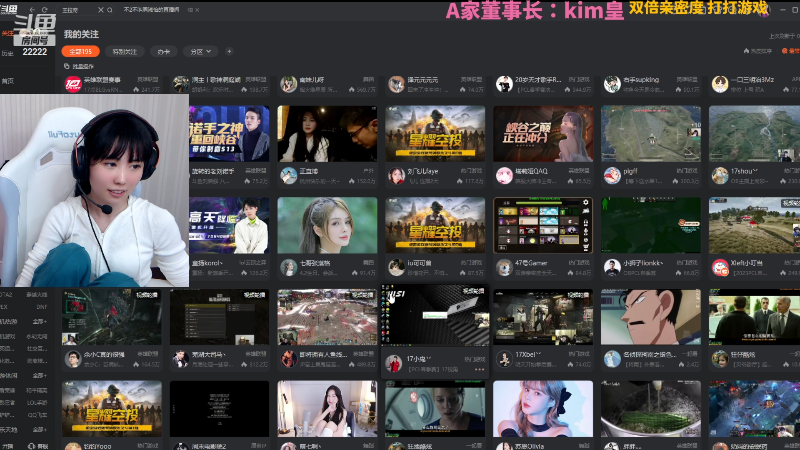Screen dimensions: 800x450
Task: Click the 七哥张琪格 avatar
Action: click(x=288, y=267)
